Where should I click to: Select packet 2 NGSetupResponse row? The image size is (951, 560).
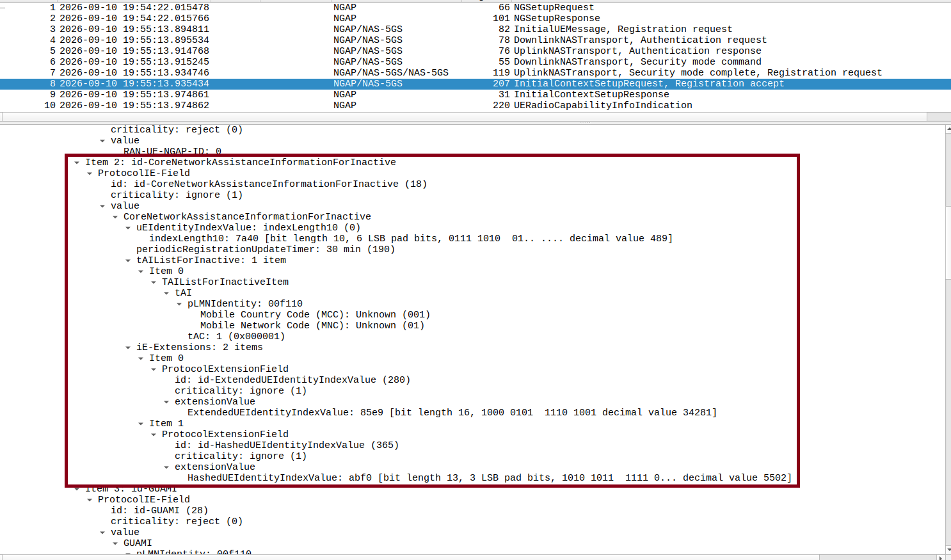(475, 19)
